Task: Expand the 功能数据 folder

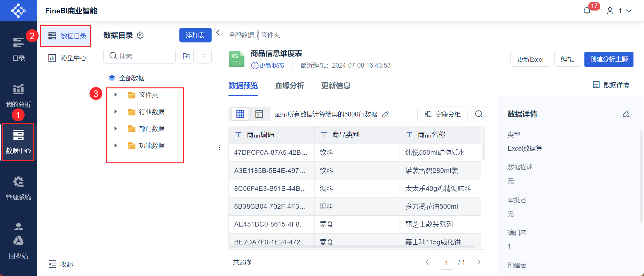Action: (x=116, y=145)
